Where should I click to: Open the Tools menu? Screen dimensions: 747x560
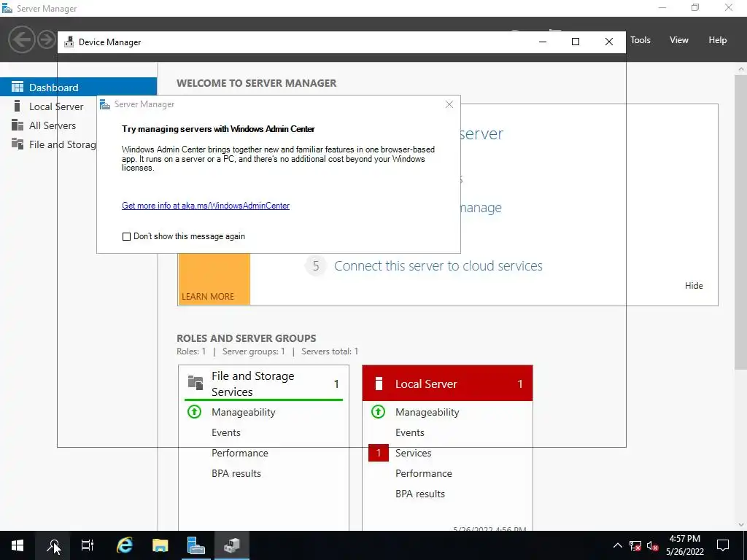640,40
